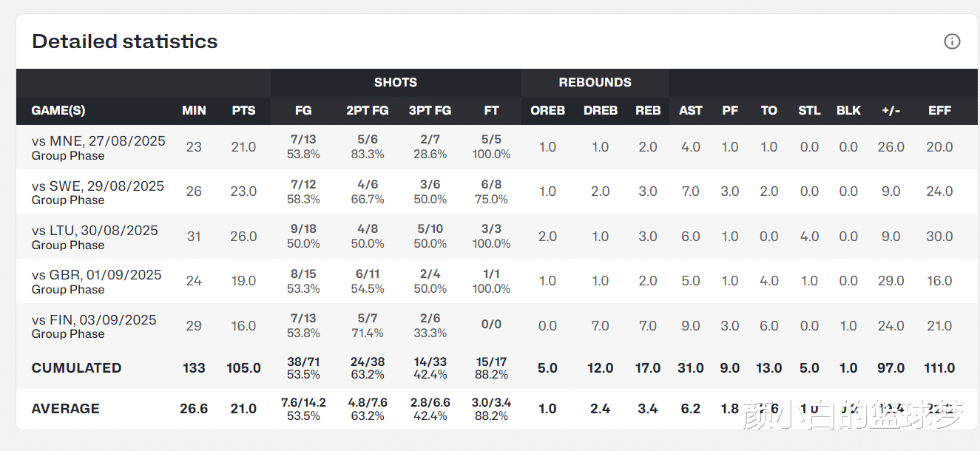Click the EFF column header

(x=939, y=110)
